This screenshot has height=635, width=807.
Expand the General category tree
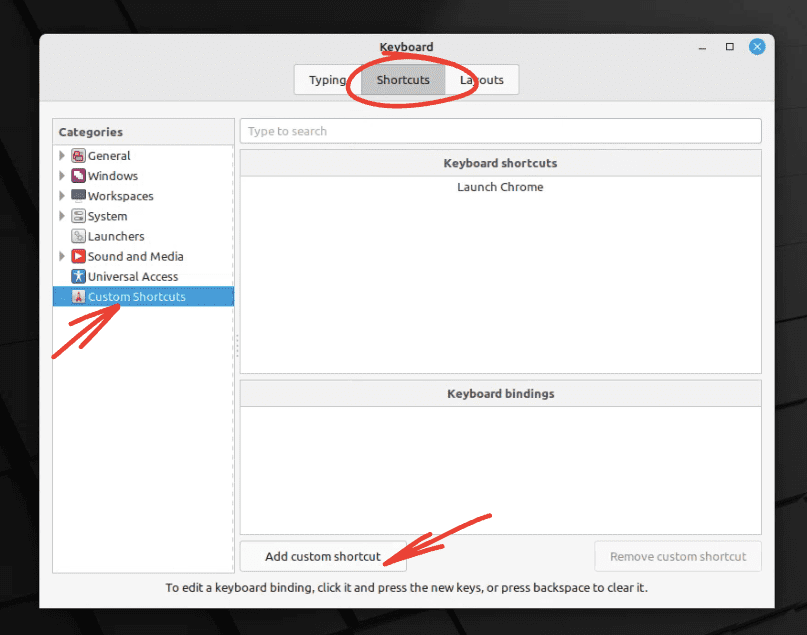[x=62, y=155]
